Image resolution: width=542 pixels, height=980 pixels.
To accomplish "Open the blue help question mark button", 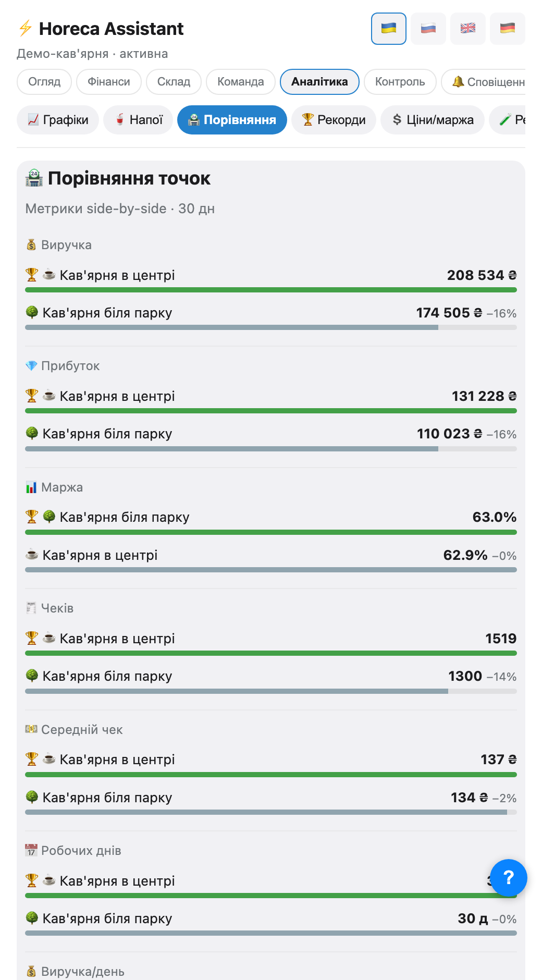I will (x=509, y=878).
